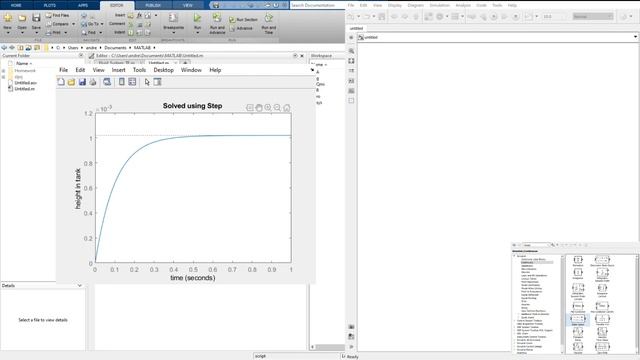This screenshot has width=640, height=360.
Task: Open the Breakpoints menu button
Action: 173,23
